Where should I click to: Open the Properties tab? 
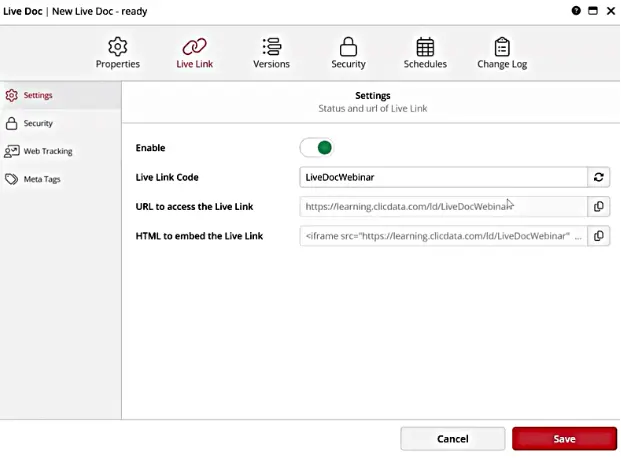click(118, 53)
